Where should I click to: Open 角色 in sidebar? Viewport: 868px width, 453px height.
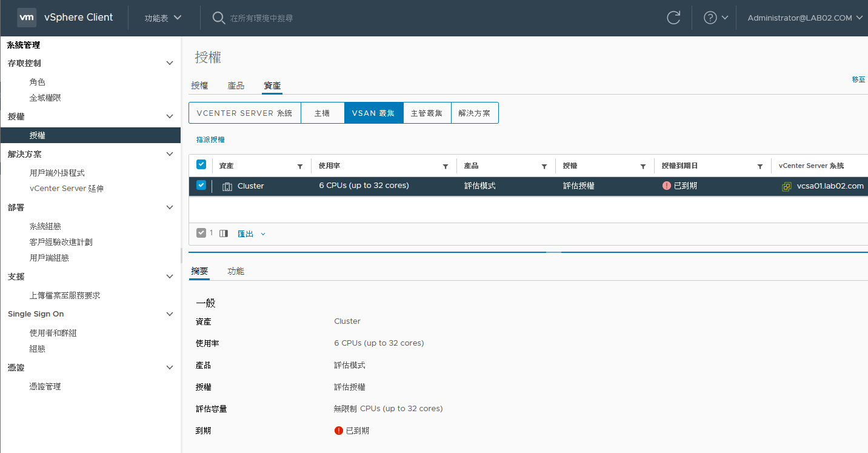38,82
